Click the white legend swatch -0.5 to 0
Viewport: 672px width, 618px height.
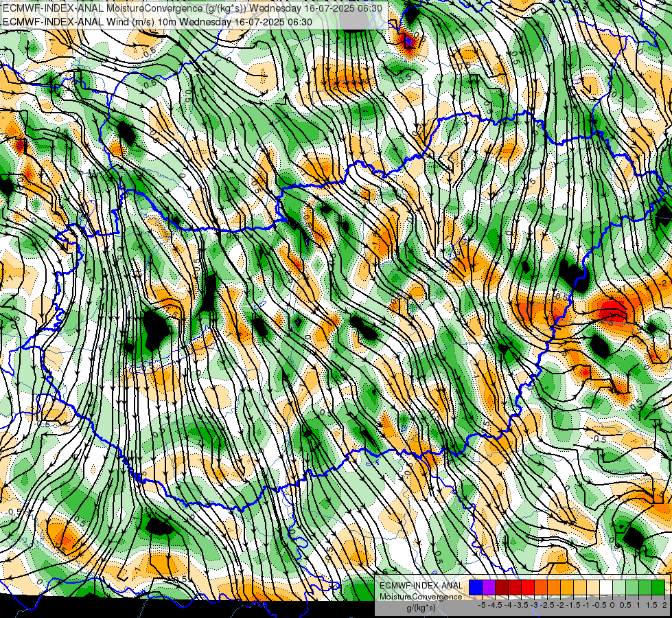pyautogui.click(x=606, y=587)
